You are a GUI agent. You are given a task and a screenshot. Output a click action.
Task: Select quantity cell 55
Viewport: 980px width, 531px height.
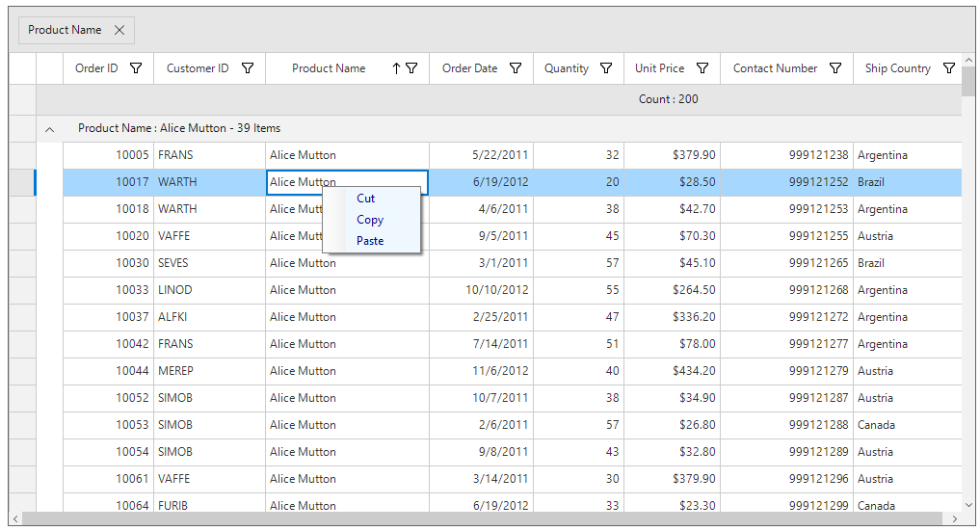(578, 290)
